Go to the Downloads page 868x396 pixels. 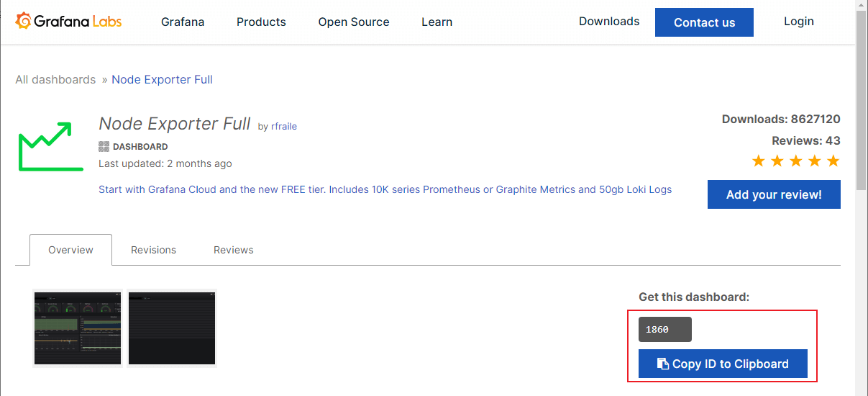point(609,21)
